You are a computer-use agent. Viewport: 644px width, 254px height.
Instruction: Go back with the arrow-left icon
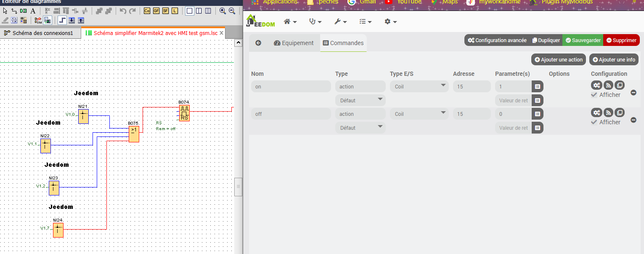tap(258, 43)
